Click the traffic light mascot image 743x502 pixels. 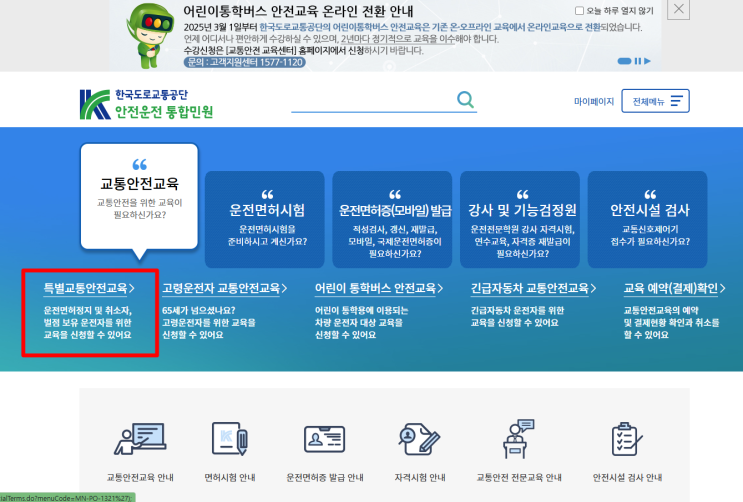[150, 36]
